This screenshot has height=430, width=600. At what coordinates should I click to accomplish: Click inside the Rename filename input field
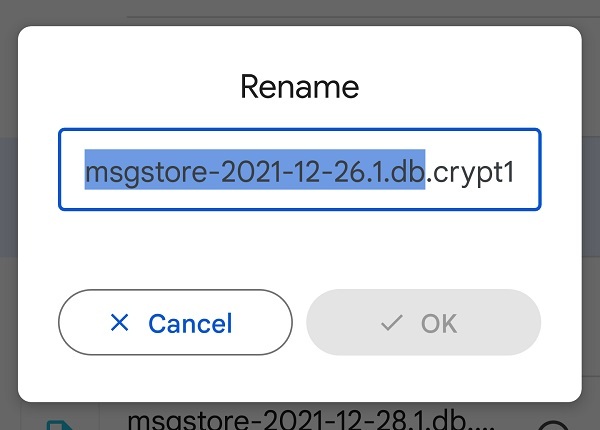(300, 169)
